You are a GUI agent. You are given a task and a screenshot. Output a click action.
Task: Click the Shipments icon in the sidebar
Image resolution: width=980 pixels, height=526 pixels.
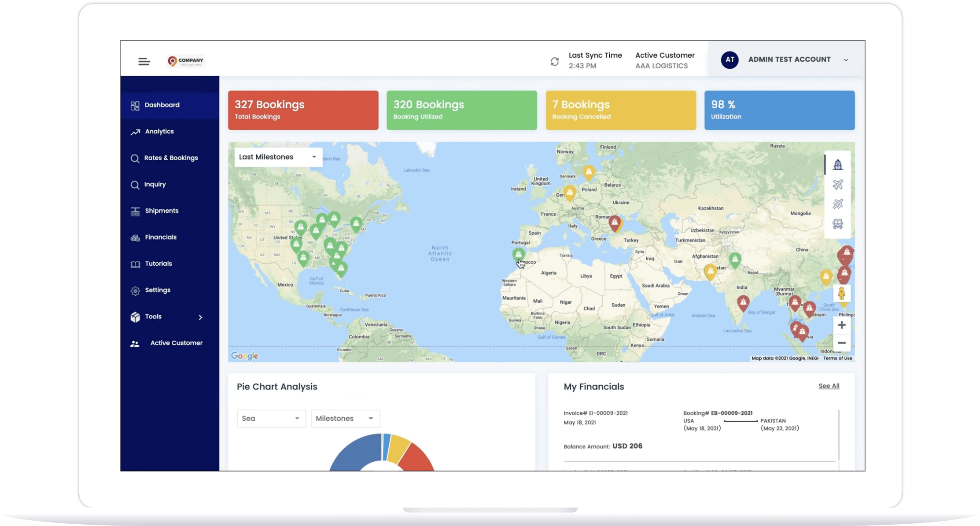[135, 211]
